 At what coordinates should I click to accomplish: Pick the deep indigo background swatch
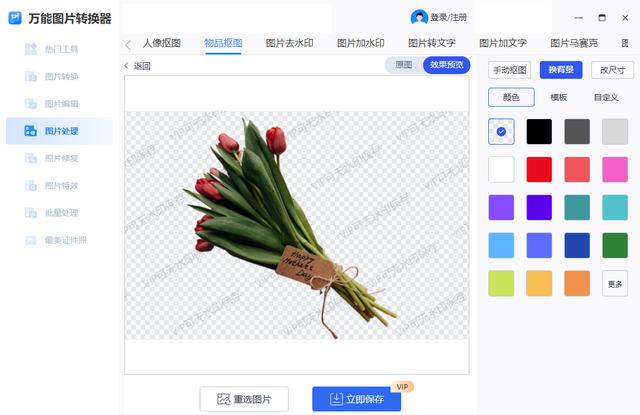[539, 207]
